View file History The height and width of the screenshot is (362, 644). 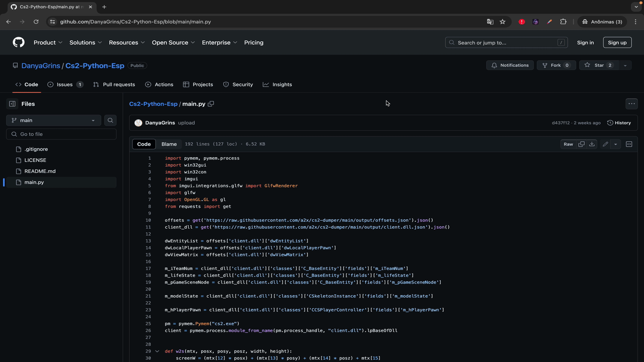tap(619, 123)
